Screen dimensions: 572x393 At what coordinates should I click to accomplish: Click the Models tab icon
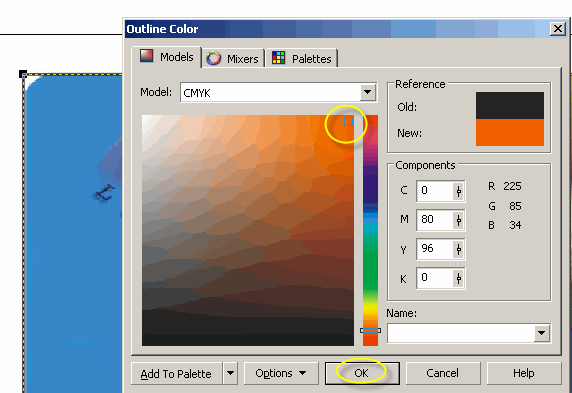click(147, 56)
